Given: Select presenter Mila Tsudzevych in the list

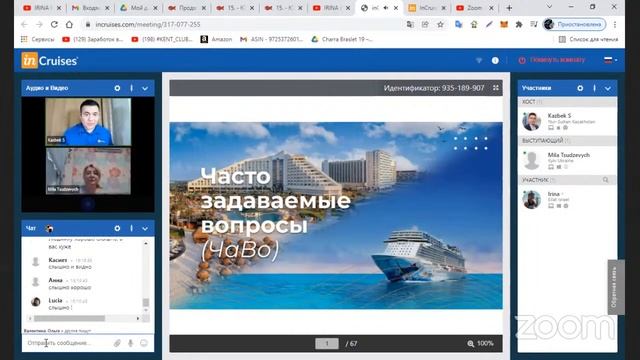Looking at the screenshot, I should click(x=567, y=160).
